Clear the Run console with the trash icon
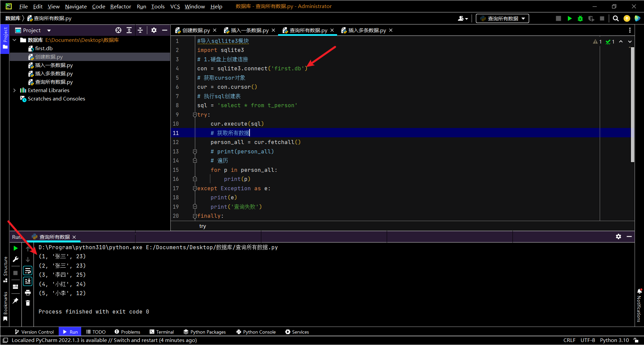 point(28,303)
